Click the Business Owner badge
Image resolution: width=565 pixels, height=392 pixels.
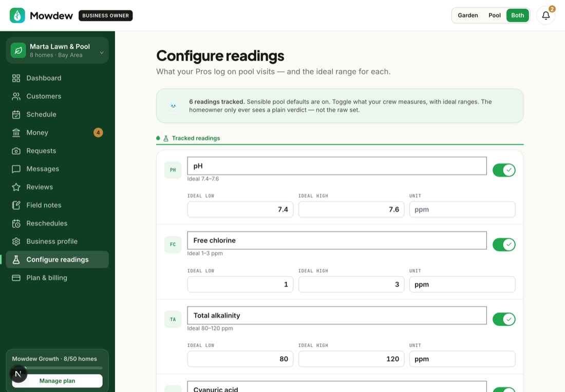point(106,15)
